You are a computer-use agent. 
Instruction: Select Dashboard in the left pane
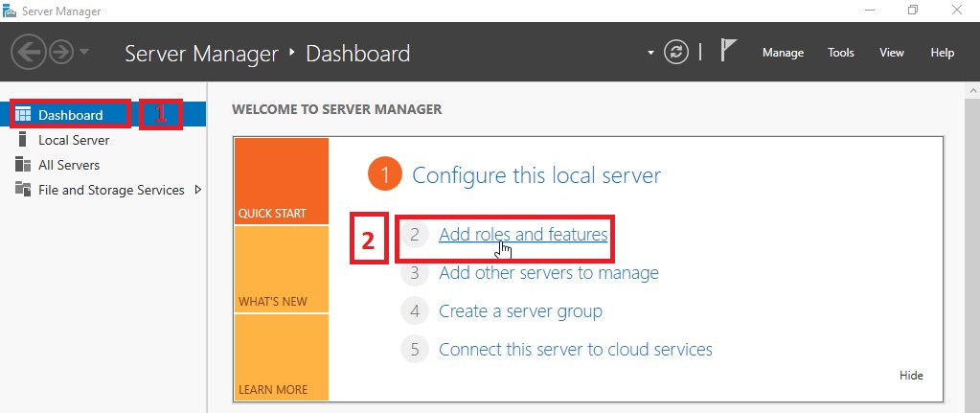(x=103, y=115)
